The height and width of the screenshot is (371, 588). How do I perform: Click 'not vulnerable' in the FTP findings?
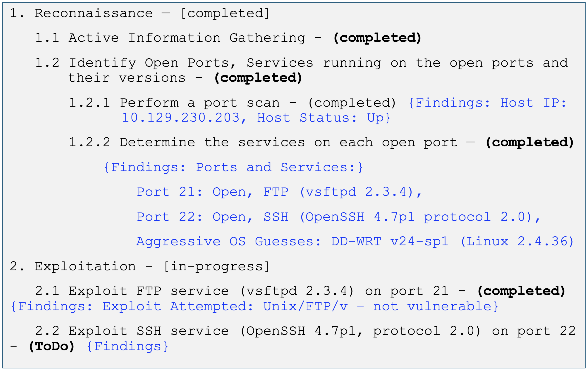coord(432,306)
